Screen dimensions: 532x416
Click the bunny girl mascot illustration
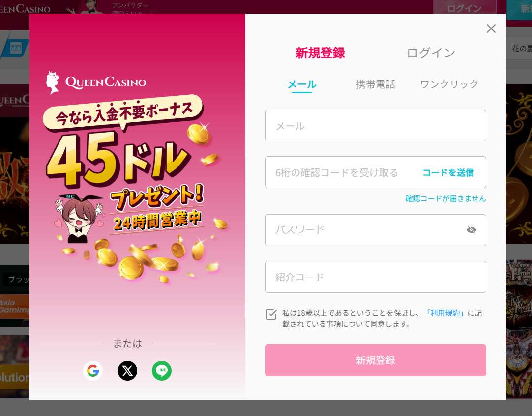click(79, 219)
